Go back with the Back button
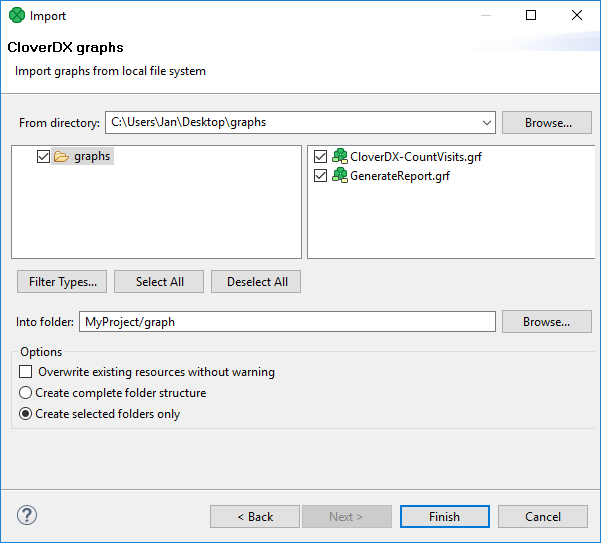The image size is (601, 543). (x=254, y=517)
